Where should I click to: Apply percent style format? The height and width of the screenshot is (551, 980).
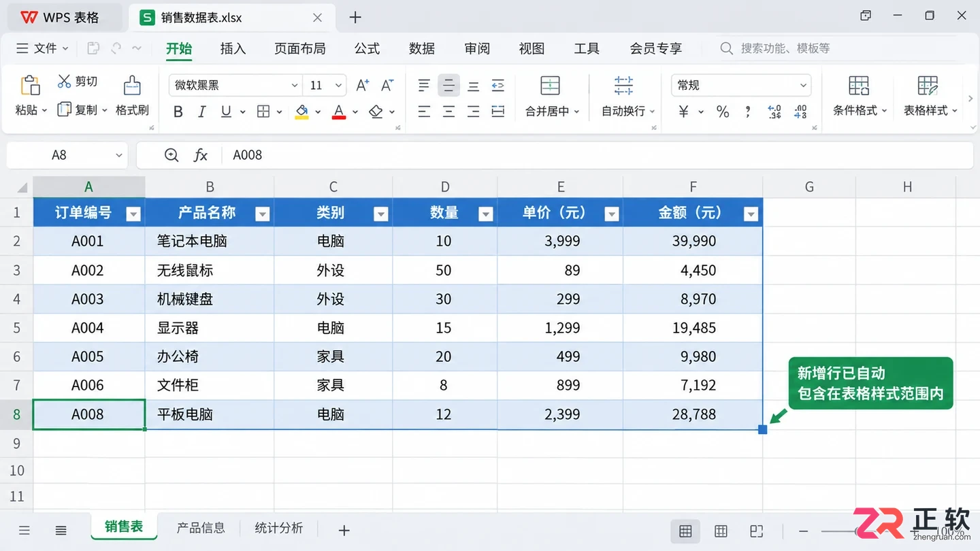click(723, 112)
